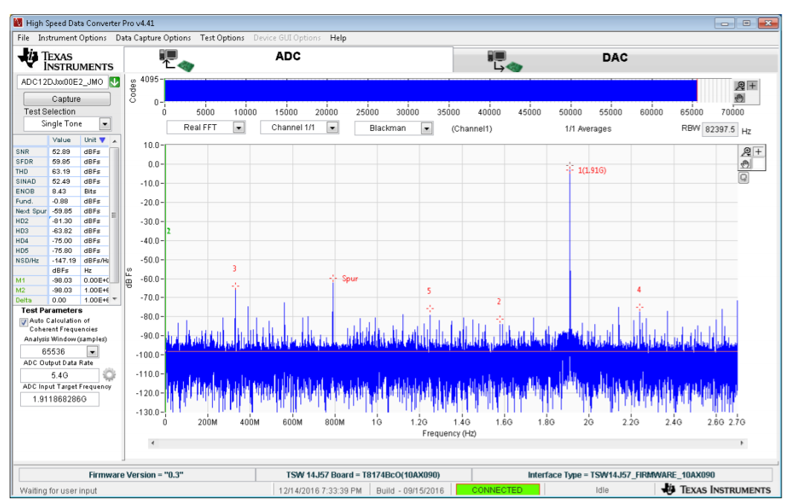This screenshot has height=504, width=812.
Task: Click the ADC12DJxx00E2_JMO device field
Action: click(x=62, y=82)
